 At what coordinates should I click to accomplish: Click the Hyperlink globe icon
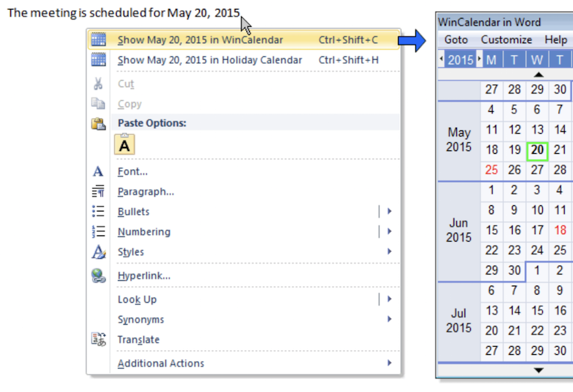[98, 276]
